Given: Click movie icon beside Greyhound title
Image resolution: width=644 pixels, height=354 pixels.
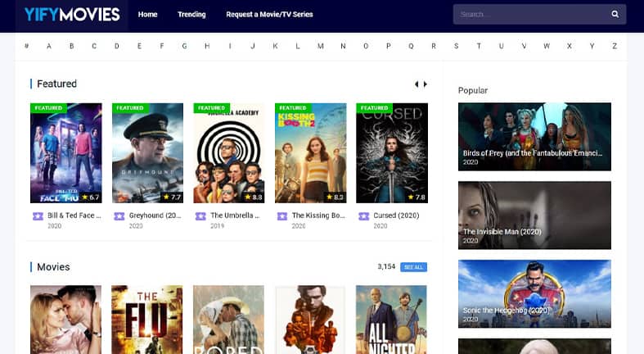Looking at the screenshot, I should (119, 216).
